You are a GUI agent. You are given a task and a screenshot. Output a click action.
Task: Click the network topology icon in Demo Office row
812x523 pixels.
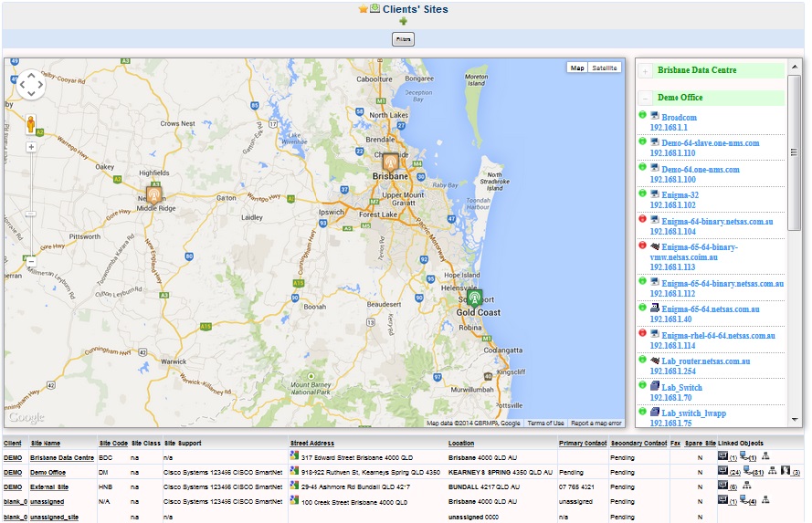coord(773,470)
